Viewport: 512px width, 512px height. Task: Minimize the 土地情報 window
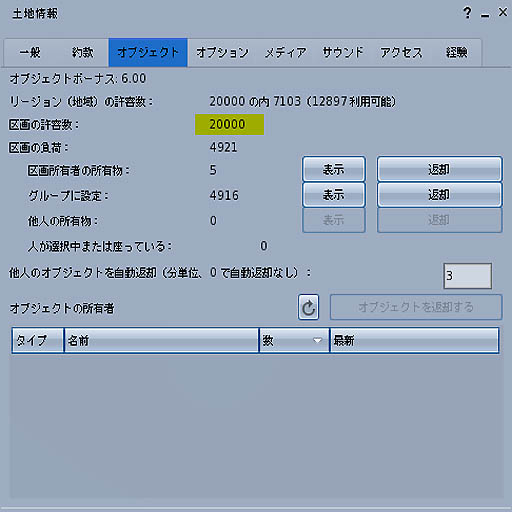tap(485, 15)
